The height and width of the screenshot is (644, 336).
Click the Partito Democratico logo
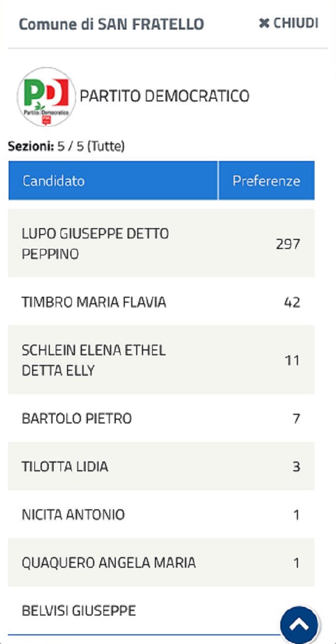pyautogui.click(x=46, y=97)
